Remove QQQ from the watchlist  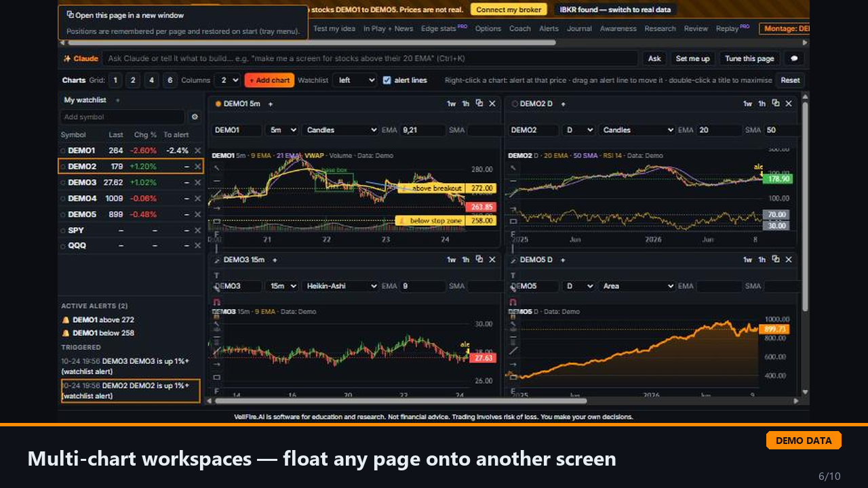[197, 246]
